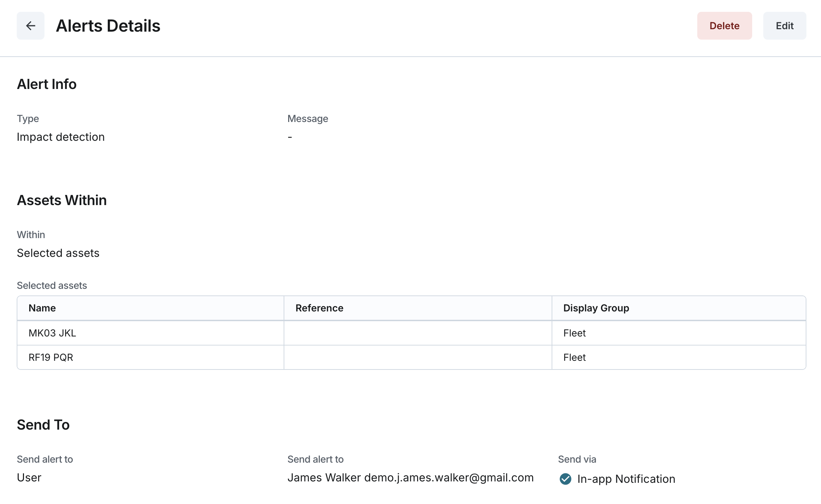This screenshot has width=821, height=504.
Task: Click the In-app Notification checkmark icon
Action: (565, 479)
